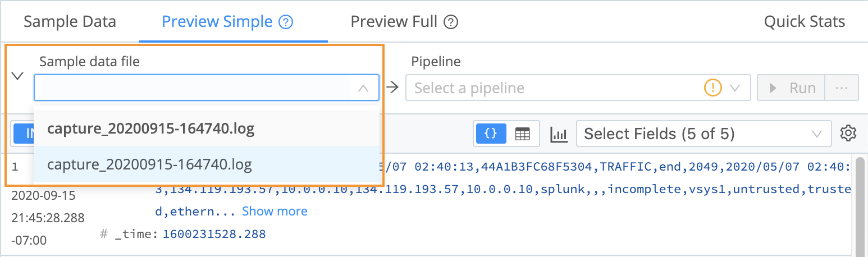
Task: Open Quick Stats
Action: tap(805, 22)
